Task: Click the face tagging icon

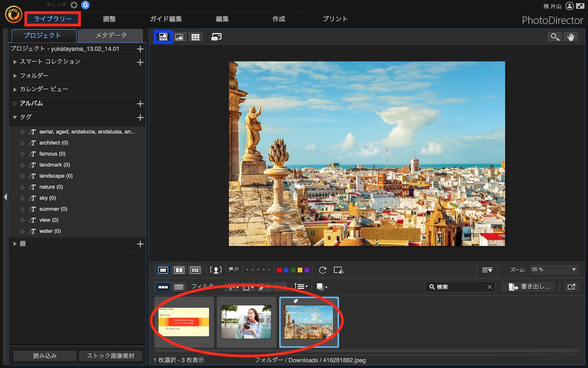Action: click(215, 270)
